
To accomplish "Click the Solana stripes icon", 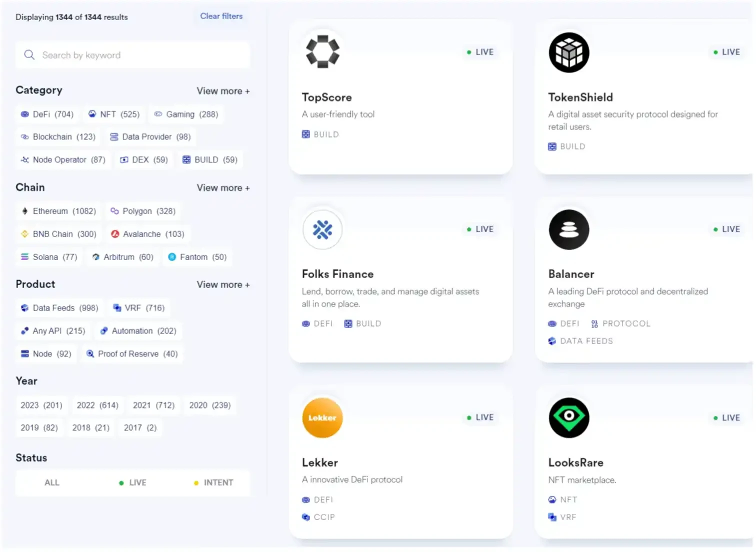I will pyautogui.click(x=24, y=257).
